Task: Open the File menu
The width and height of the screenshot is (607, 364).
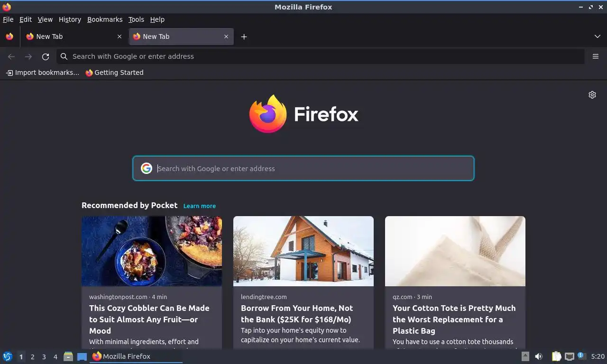Action: click(x=8, y=19)
